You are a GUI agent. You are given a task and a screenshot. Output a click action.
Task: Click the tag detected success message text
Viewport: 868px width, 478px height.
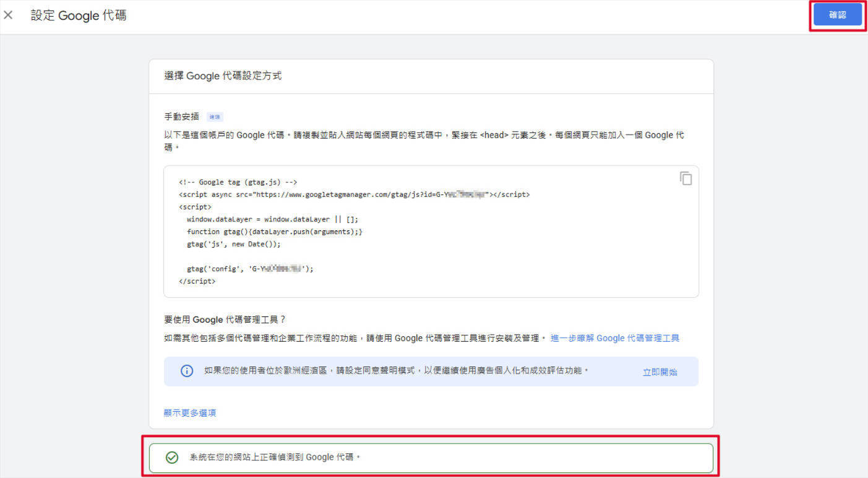point(275,458)
